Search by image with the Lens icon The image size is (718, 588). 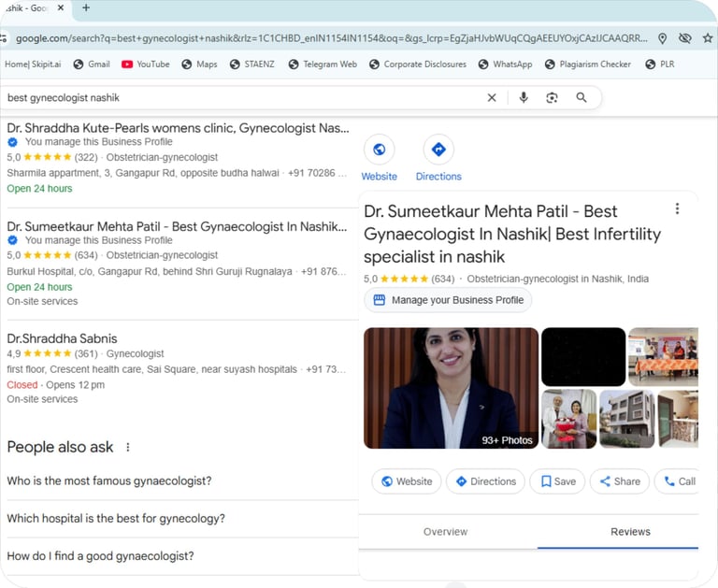(553, 97)
